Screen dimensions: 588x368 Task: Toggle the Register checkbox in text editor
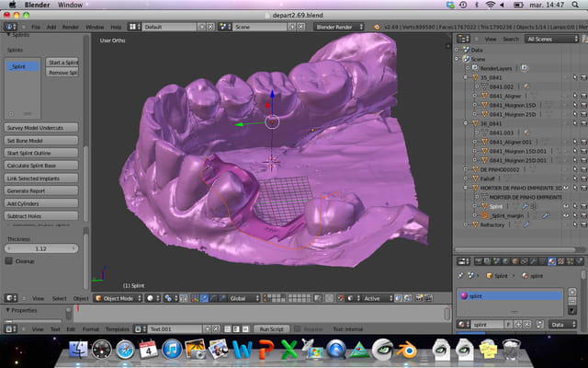[297, 329]
